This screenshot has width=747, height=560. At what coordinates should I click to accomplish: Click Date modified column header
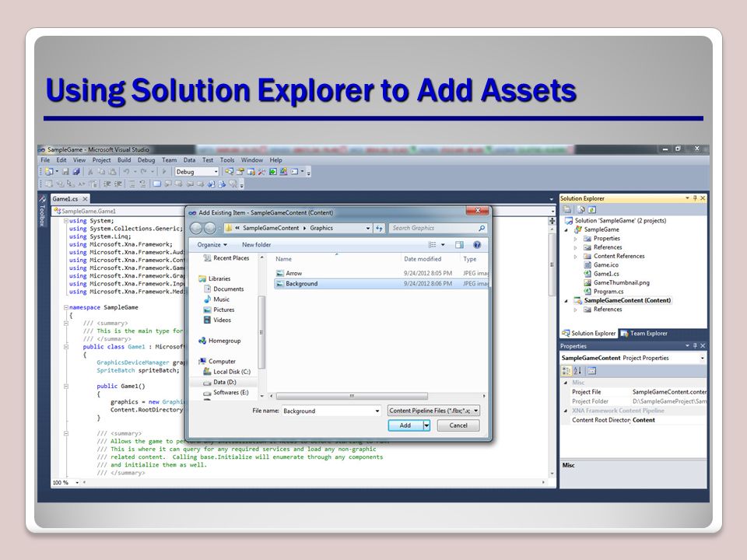click(431, 259)
